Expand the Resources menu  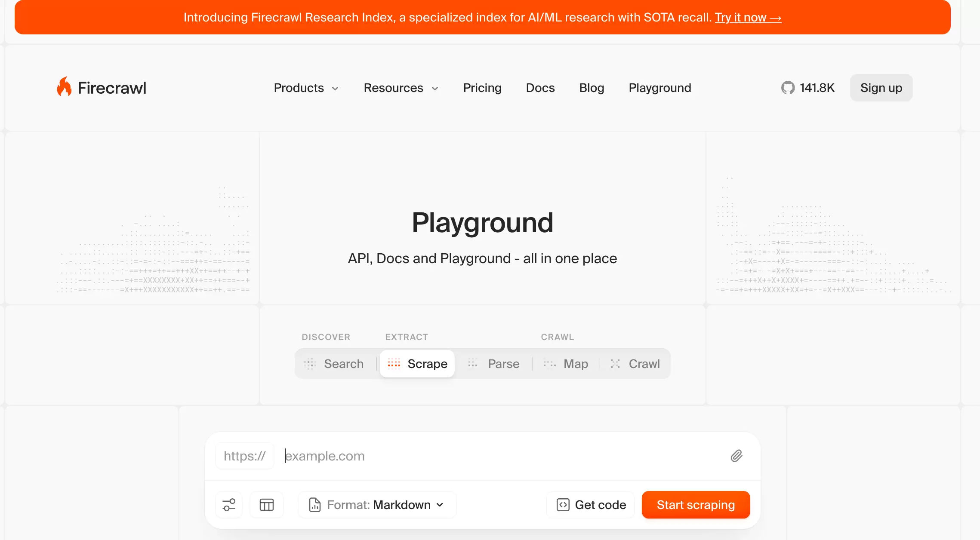[401, 88]
